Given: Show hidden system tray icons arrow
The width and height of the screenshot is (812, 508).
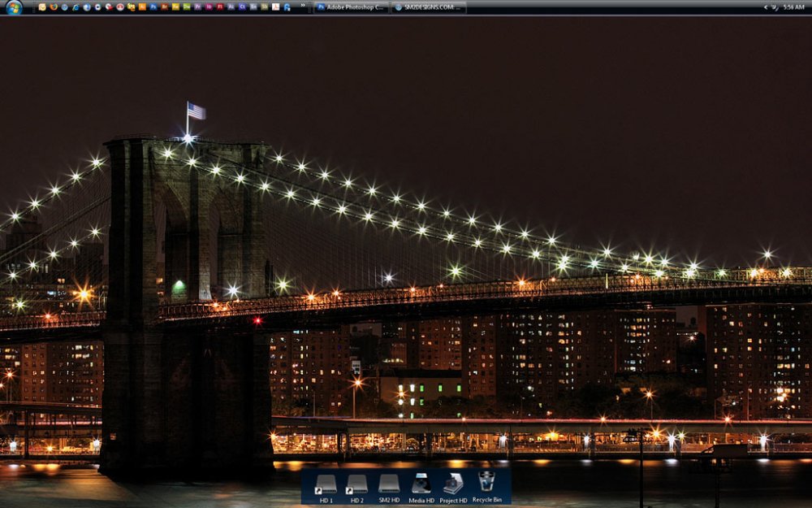Looking at the screenshot, I should pyautogui.click(x=765, y=7).
